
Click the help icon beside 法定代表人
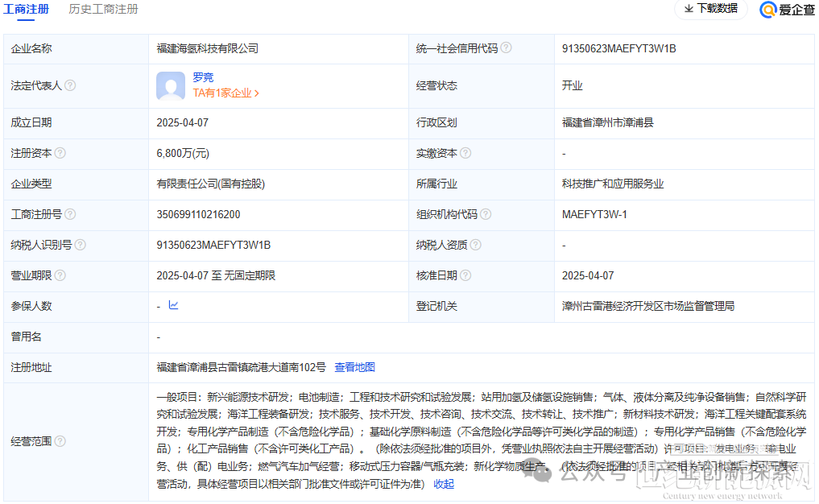72,85
